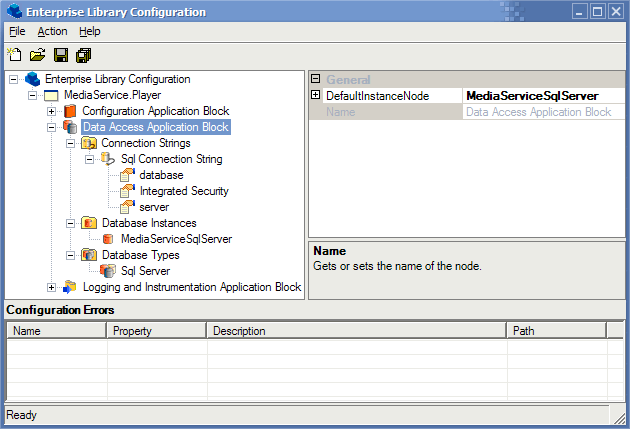This screenshot has height=429, width=630.
Task: Click the Connection Strings folder icon
Action: pyautogui.click(x=89, y=143)
